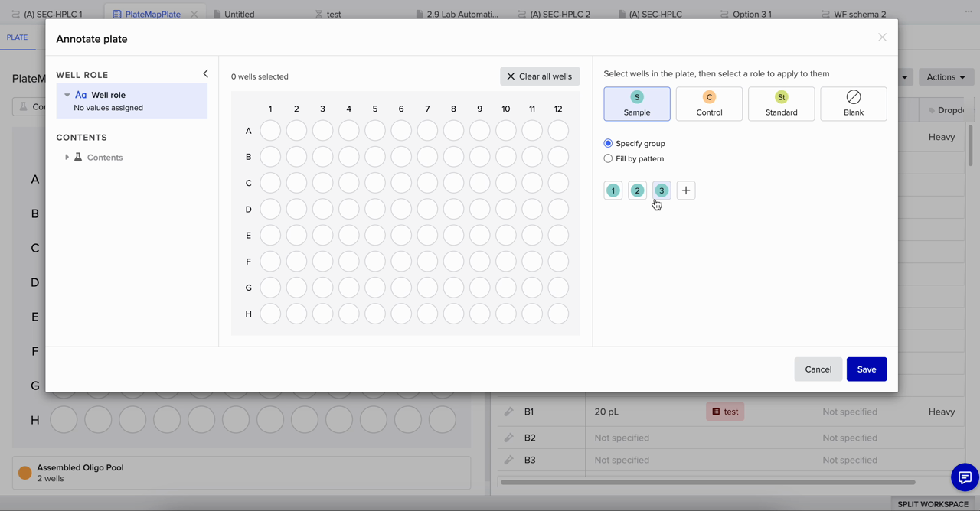Expand the Contents tree item

(67, 157)
